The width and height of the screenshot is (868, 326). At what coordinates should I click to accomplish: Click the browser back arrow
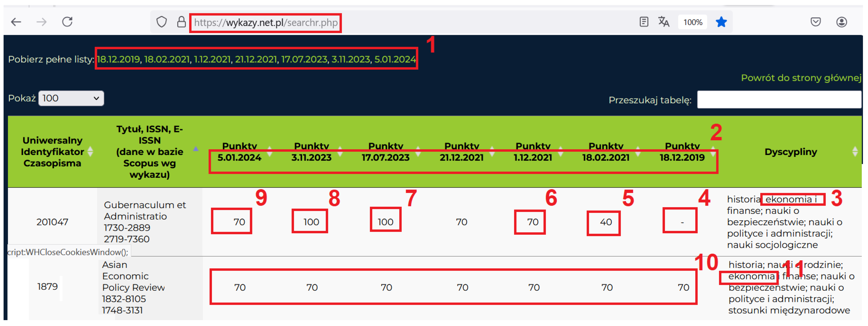16,22
